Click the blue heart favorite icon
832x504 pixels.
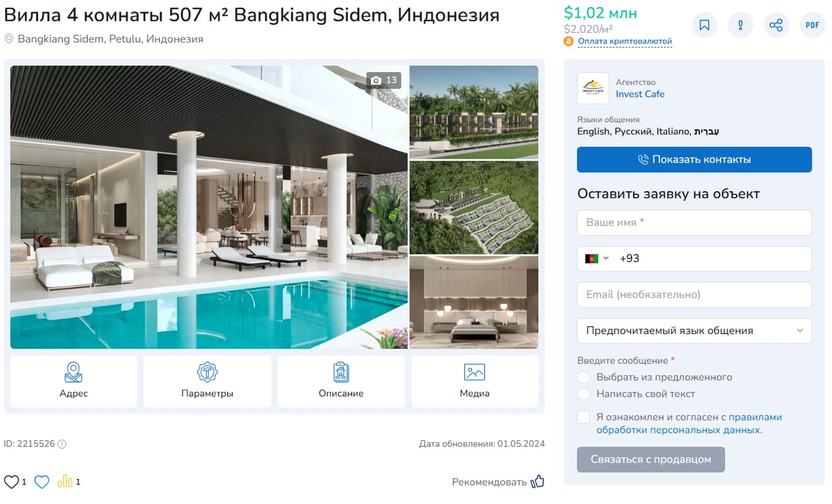tap(42, 482)
